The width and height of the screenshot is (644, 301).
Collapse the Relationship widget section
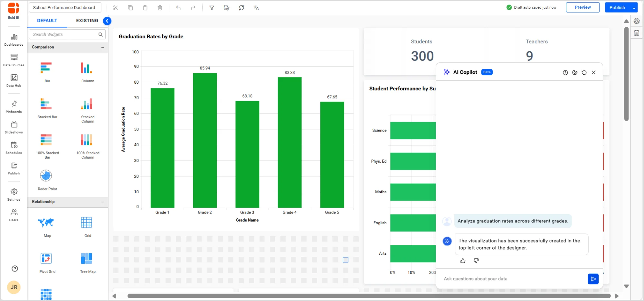point(103,202)
